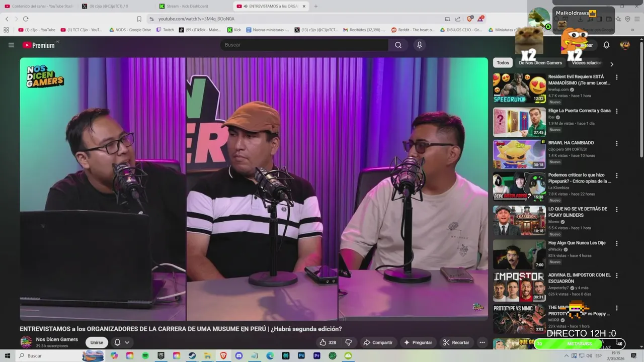Screen dimensions: 644x362
Task: Start voice search with microphone icon
Action: tap(420, 45)
